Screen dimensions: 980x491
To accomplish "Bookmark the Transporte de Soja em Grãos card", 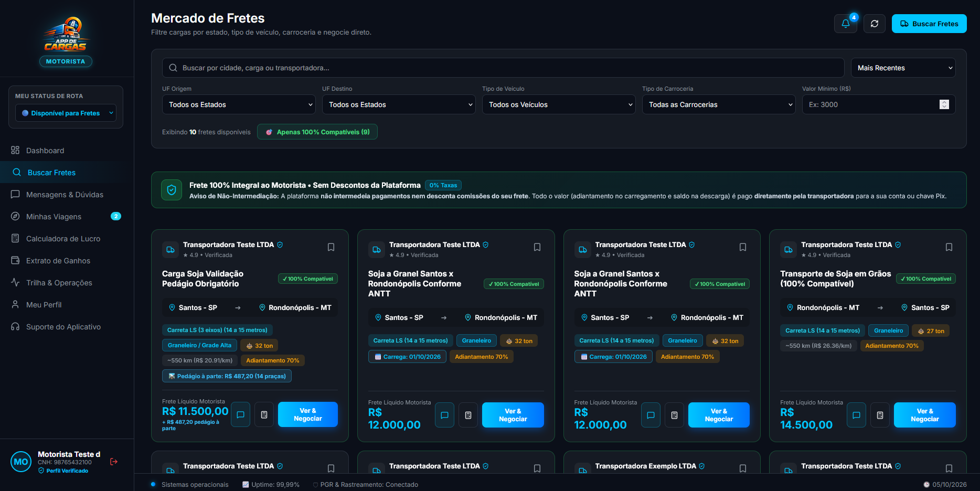I will (949, 247).
